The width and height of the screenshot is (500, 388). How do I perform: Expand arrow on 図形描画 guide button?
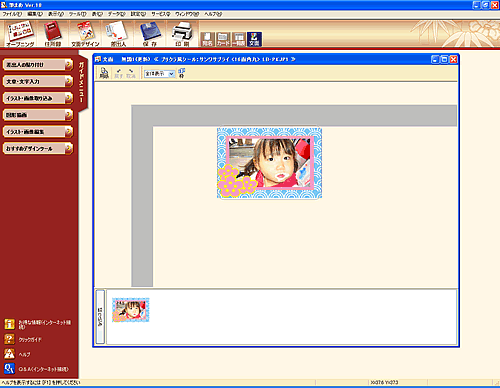pyautogui.click(x=68, y=115)
